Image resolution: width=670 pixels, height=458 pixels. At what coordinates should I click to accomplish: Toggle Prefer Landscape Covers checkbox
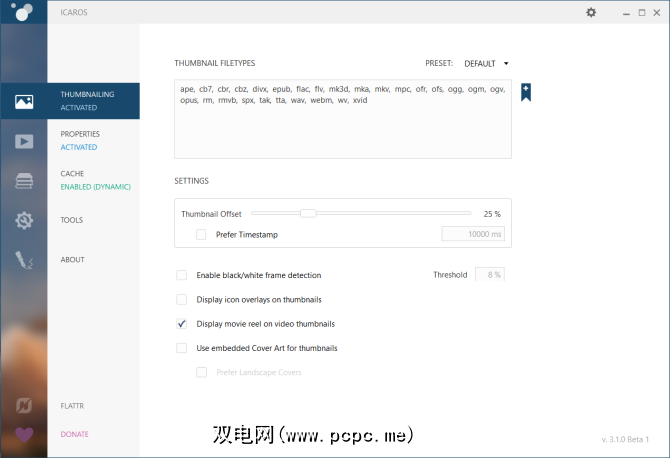point(202,373)
